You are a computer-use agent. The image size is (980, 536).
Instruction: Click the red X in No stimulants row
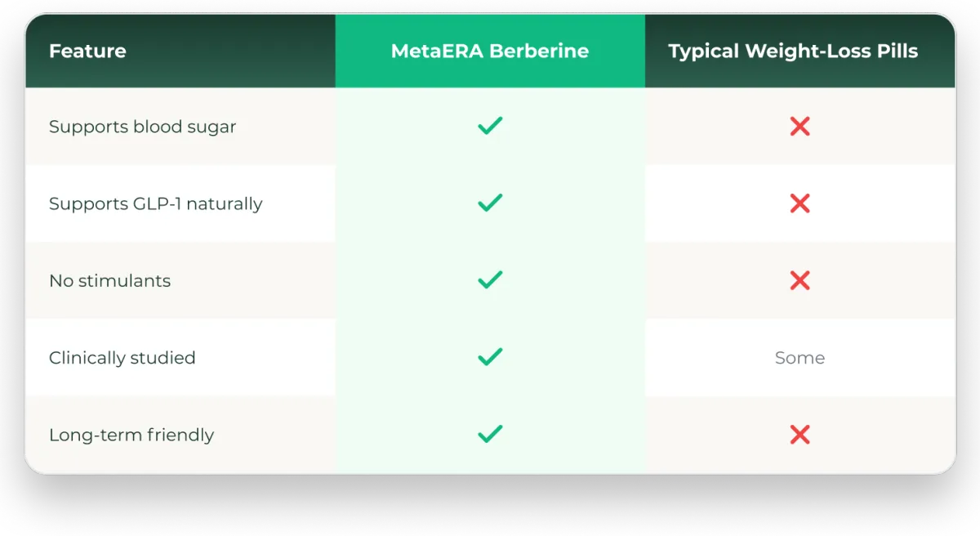pyautogui.click(x=800, y=280)
